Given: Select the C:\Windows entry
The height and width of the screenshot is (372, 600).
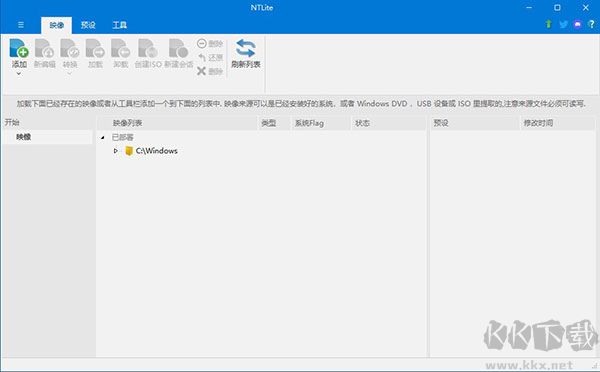Looking at the screenshot, I should tap(157, 151).
